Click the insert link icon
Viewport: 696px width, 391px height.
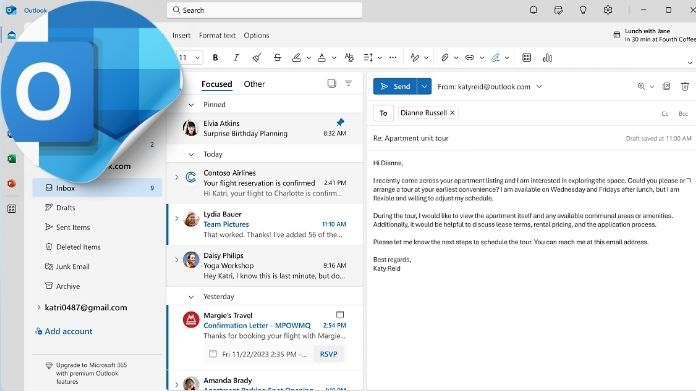coord(469,58)
